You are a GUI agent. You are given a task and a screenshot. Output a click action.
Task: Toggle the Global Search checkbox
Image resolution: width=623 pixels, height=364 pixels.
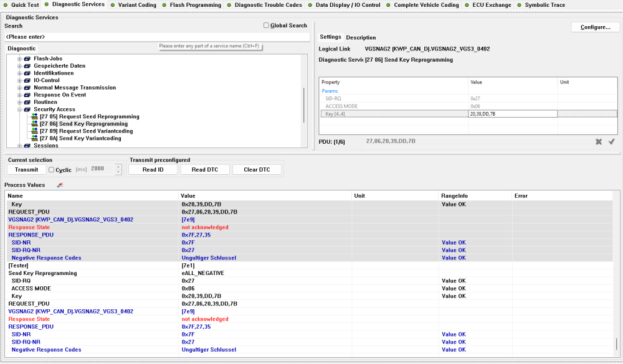(266, 26)
